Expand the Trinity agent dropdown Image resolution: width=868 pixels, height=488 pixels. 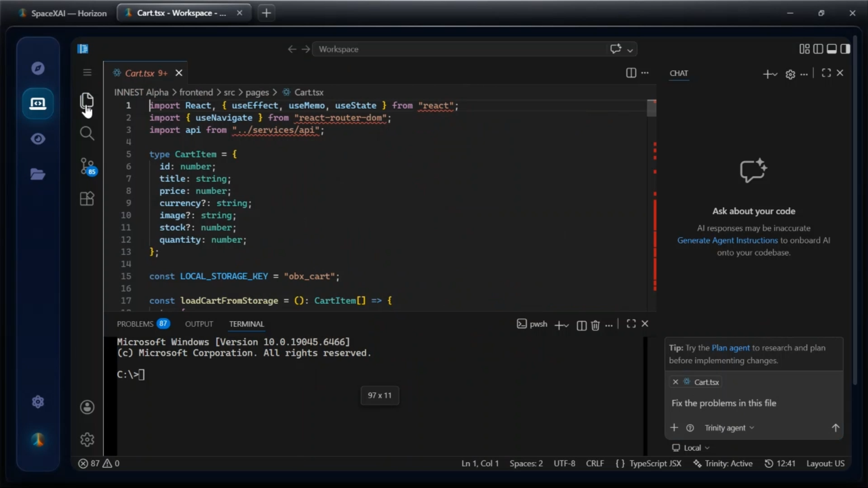(729, 428)
